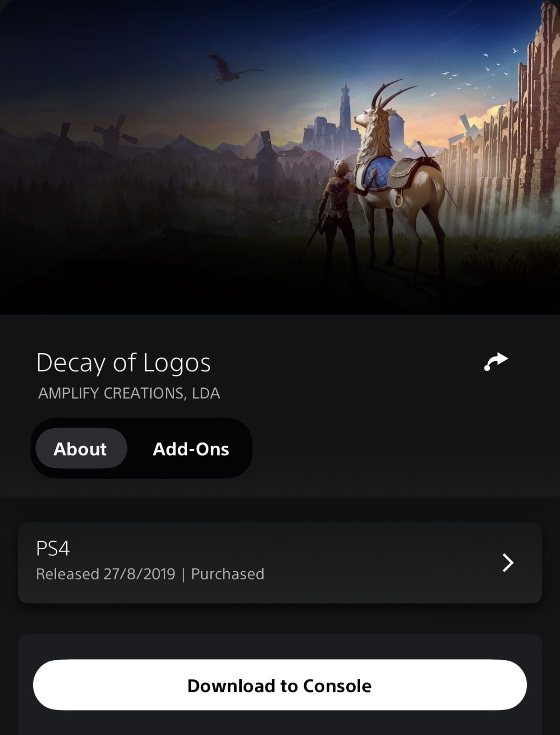Tap the Released 27/8/2019 Purchased text

[x=150, y=574]
